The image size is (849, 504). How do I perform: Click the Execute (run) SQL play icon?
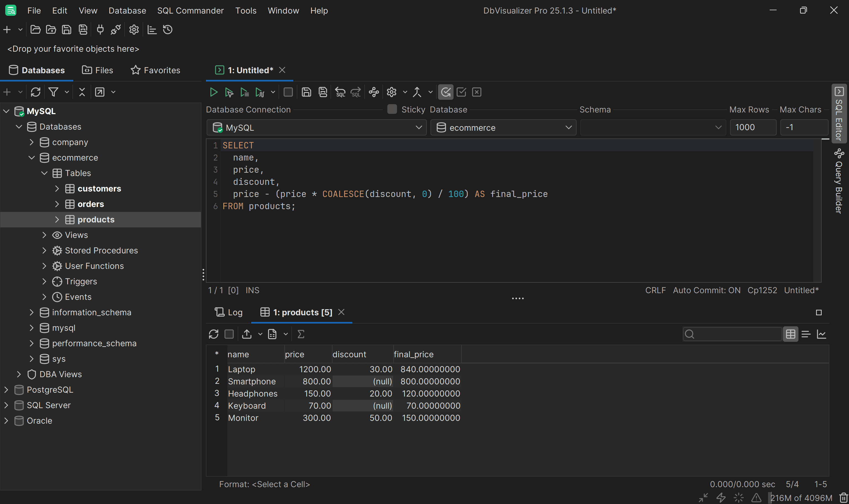click(x=214, y=92)
